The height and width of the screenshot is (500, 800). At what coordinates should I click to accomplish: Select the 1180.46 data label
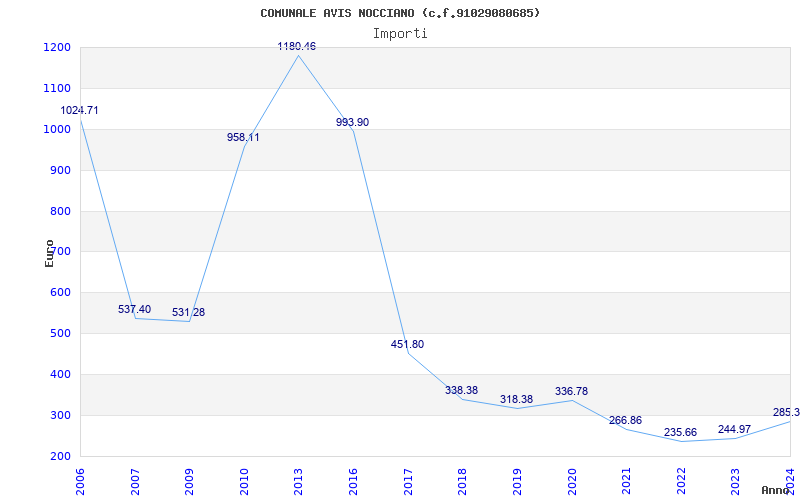(x=296, y=46)
